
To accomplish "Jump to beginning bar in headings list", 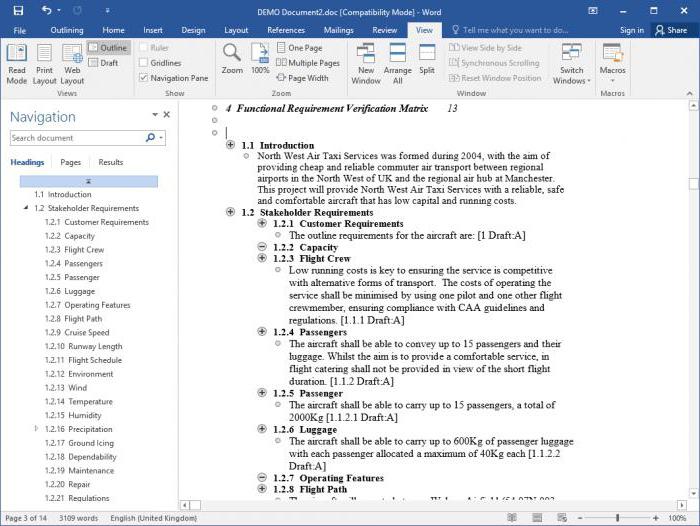I will click(x=88, y=181).
